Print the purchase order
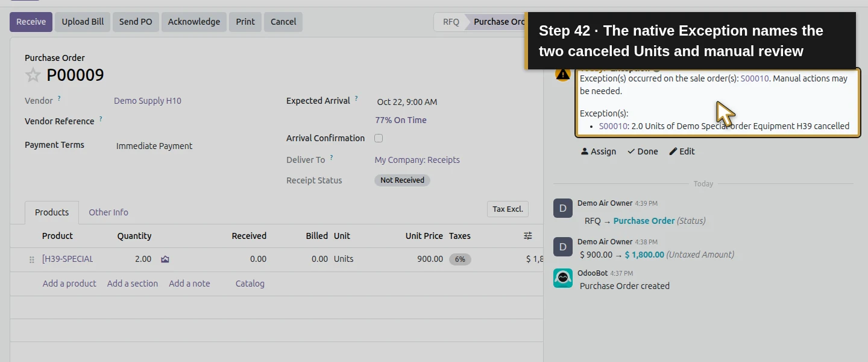The image size is (868, 362). tap(245, 22)
